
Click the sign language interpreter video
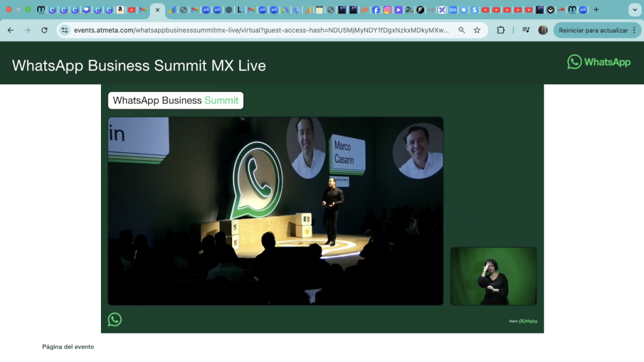point(493,276)
